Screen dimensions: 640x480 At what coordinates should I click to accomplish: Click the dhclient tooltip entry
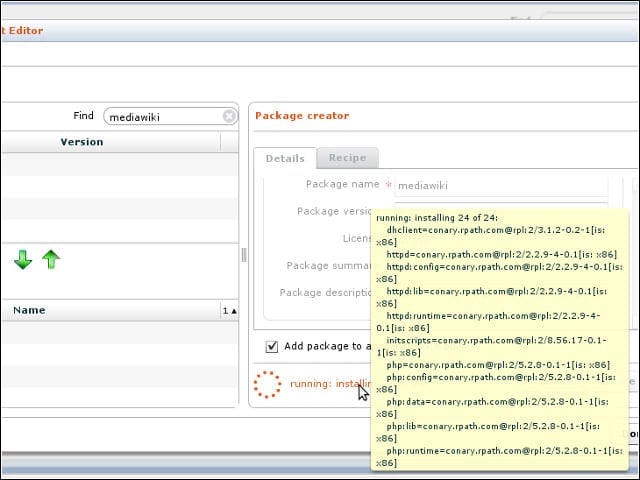(491, 236)
